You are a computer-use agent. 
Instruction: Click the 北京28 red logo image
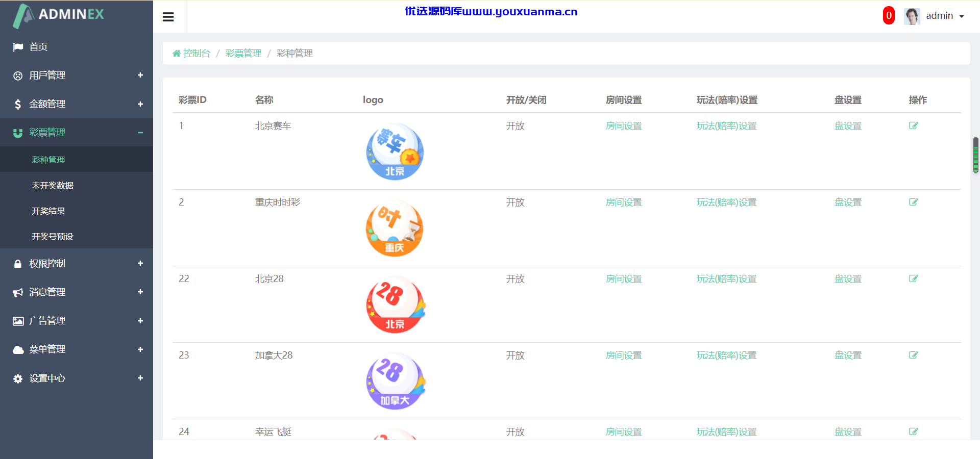(x=396, y=304)
